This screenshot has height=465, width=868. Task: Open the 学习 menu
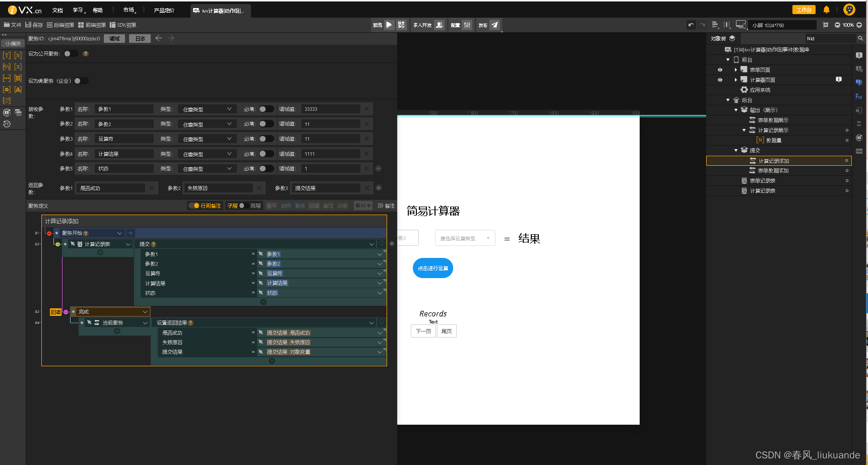78,10
